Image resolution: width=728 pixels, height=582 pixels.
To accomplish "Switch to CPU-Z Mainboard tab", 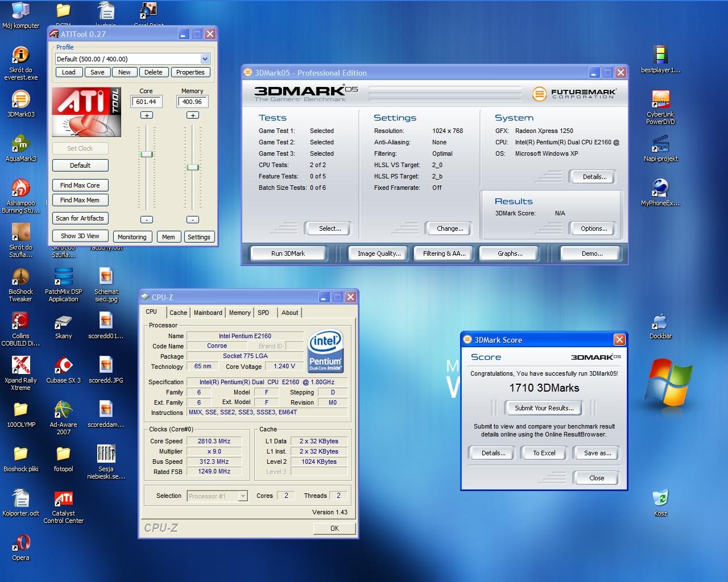I will (x=208, y=313).
